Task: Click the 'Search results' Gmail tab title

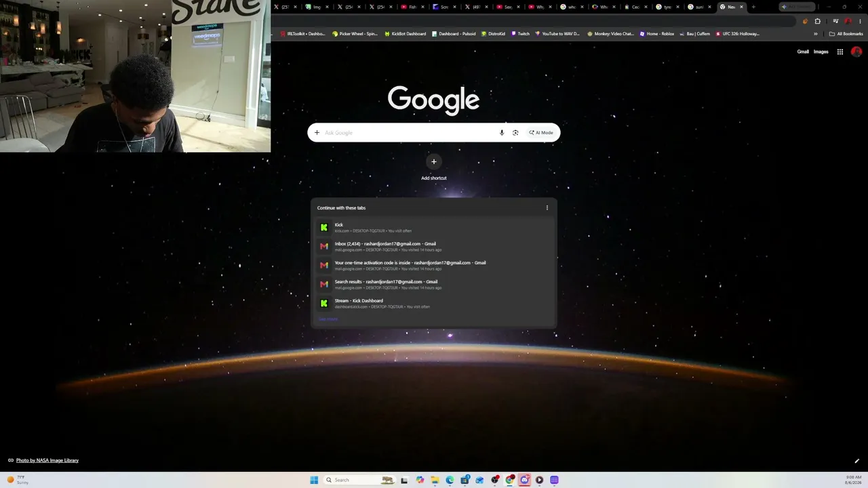Action: [386, 282]
